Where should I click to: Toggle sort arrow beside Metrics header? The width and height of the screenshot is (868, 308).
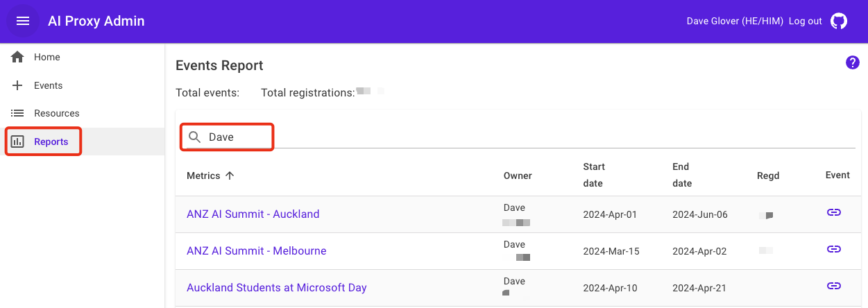click(230, 176)
